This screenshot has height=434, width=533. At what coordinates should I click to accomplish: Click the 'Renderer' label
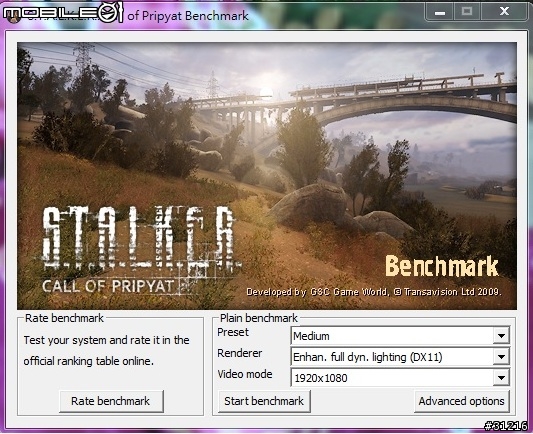[x=240, y=353]
